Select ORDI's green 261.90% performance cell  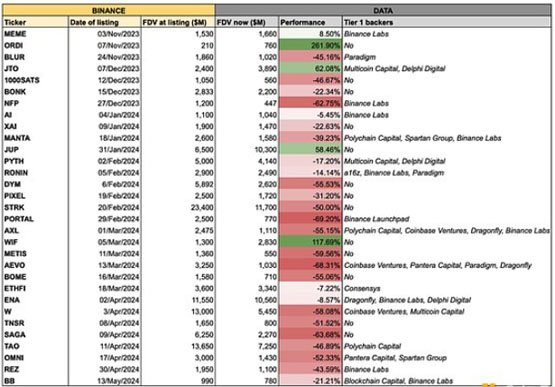(x=310, y=45)
